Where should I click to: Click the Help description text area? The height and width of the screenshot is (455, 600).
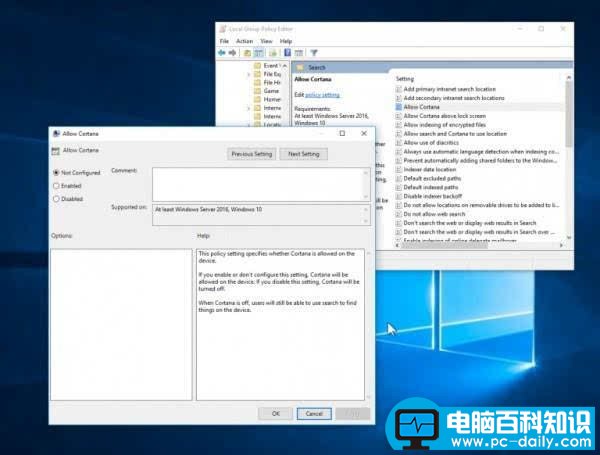click(280, 325)
